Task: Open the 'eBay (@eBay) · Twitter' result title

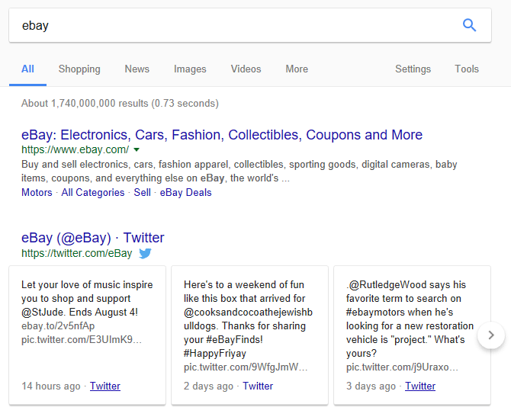Action: [x=92, y=238]
